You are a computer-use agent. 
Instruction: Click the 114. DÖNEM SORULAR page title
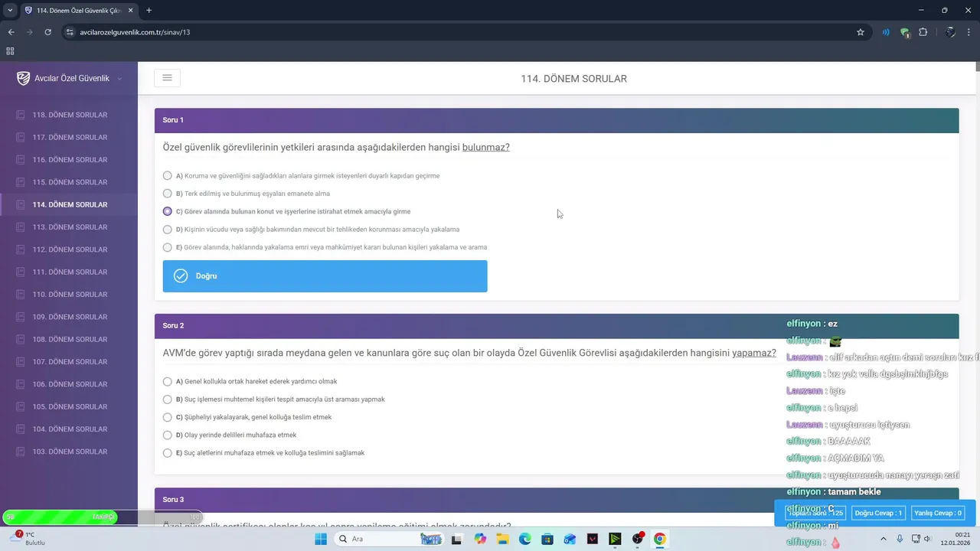pos(573,79)
